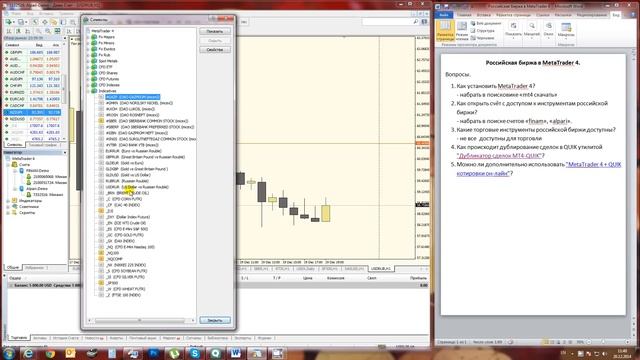Open the MetaTrader 4 + QUIK котировки link
Image resolution: width=640 pixels, height=360 pixels.
[539, 169]
